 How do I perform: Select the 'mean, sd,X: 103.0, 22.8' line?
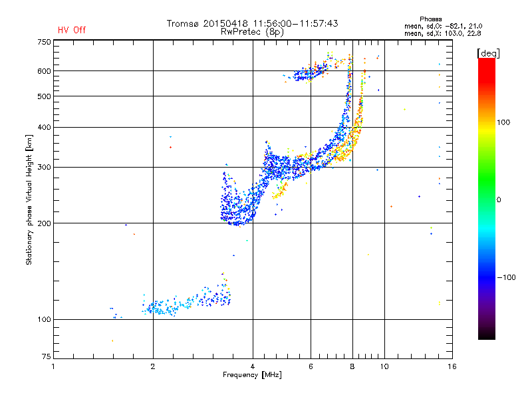(442, 34)
